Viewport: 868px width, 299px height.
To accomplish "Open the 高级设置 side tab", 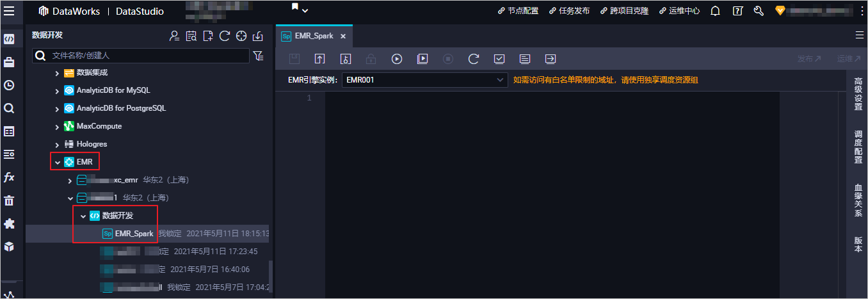I will coord(858,94).
